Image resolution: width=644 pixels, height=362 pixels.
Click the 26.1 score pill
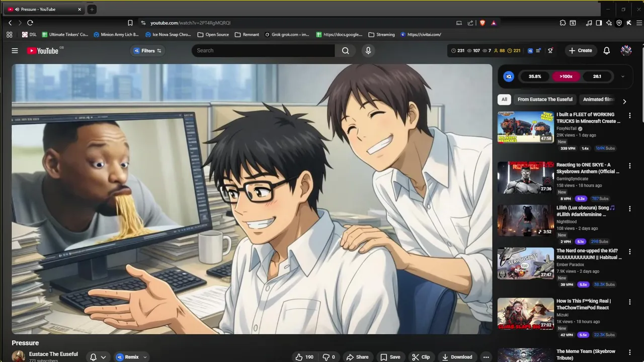point(597,76)
